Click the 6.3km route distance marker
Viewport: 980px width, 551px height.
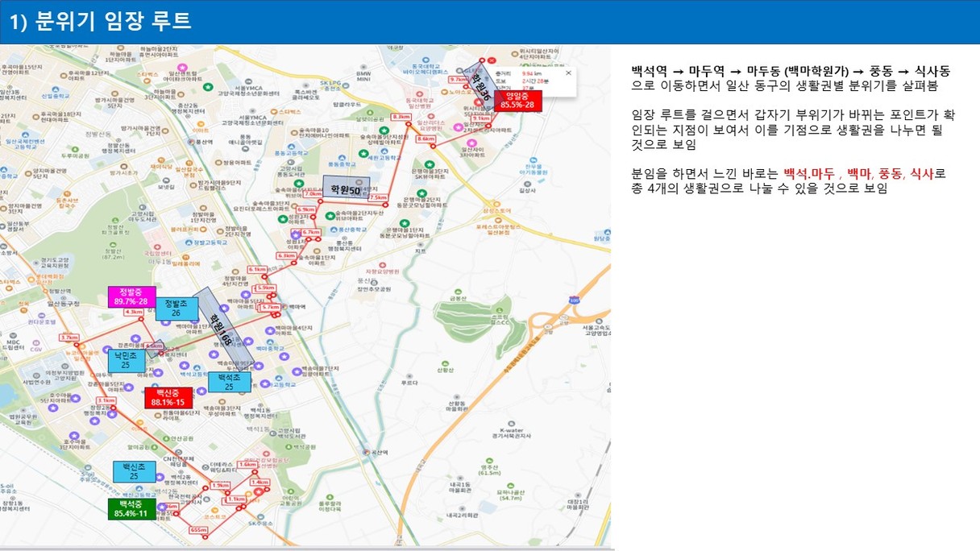pos(286,255)
